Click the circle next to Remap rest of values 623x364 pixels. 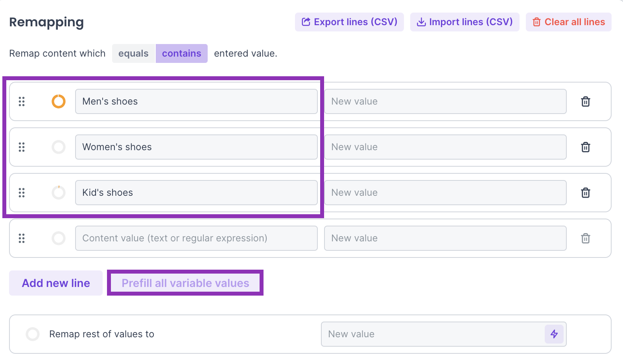[x=33, y=334]
